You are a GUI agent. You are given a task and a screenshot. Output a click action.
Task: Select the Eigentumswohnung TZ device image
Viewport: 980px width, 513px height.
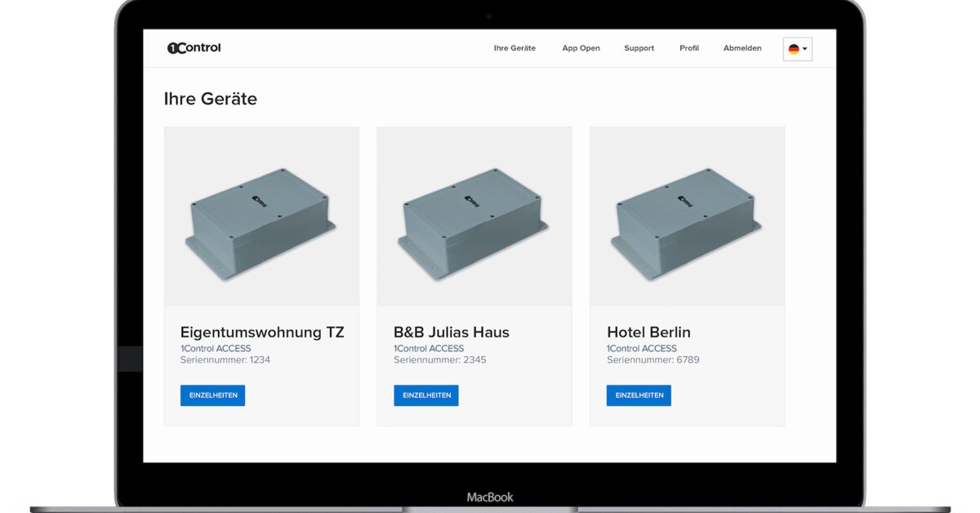click(262, 216)
